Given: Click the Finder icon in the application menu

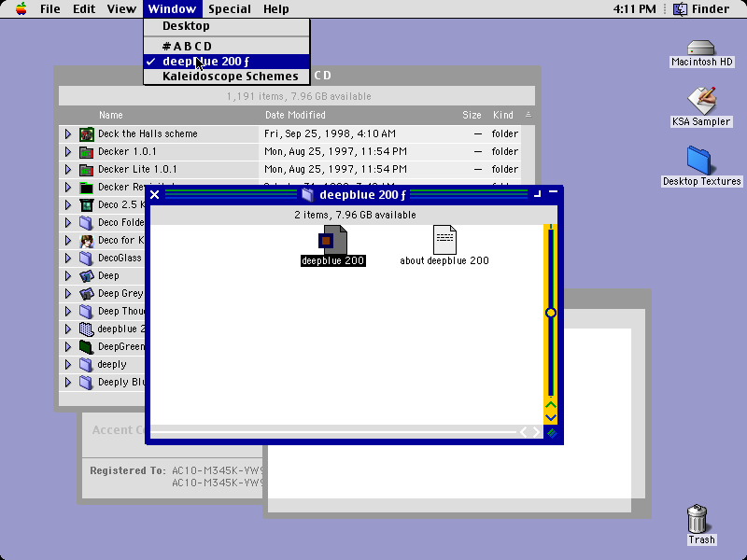Looking at the screenshot, I should point(680,8).
